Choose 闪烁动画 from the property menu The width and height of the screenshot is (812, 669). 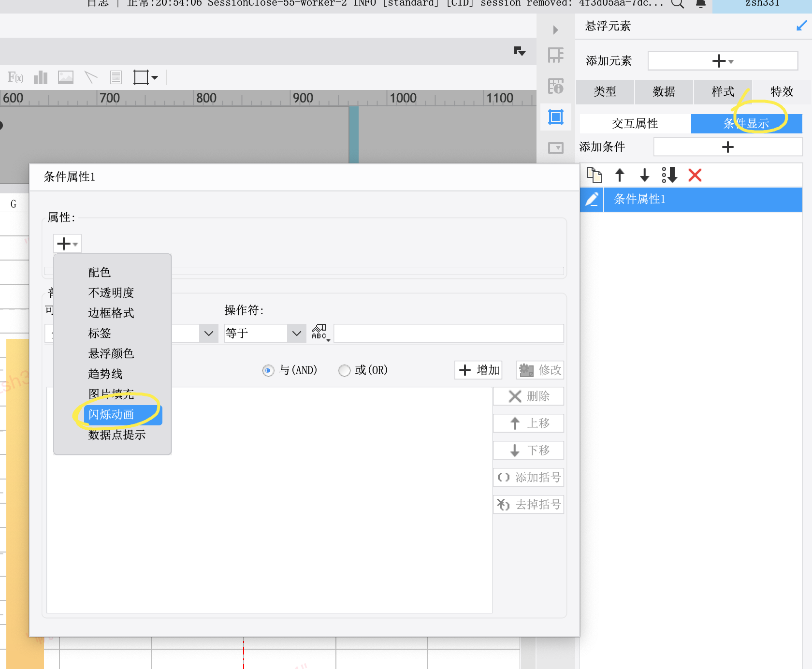[x=123, y=415]
